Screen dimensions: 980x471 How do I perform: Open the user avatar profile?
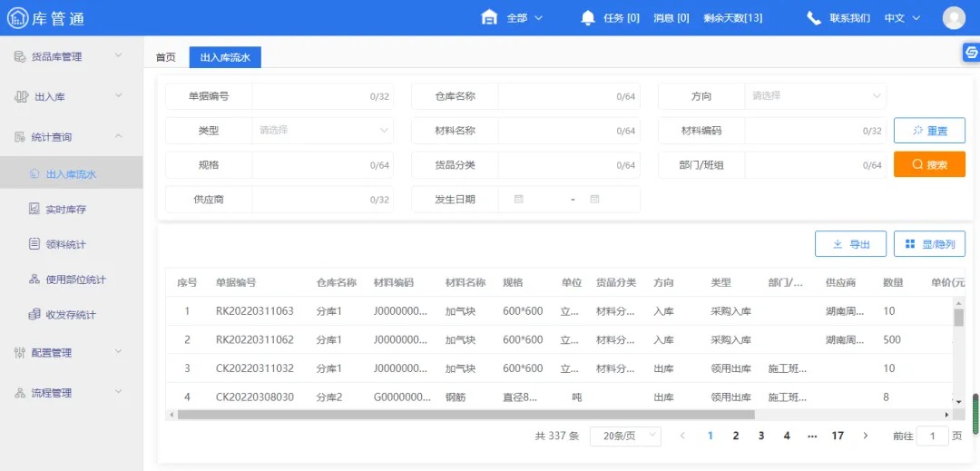pos(954,18)
